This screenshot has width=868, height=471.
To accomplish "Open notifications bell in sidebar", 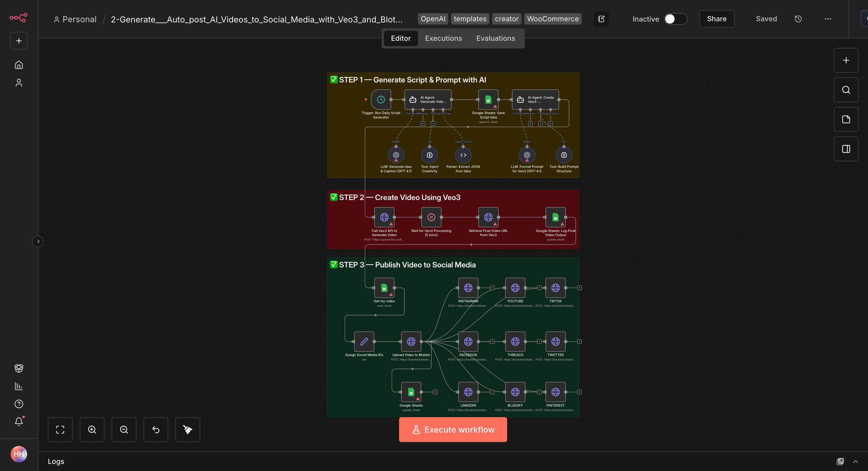I will coord(19,421).
